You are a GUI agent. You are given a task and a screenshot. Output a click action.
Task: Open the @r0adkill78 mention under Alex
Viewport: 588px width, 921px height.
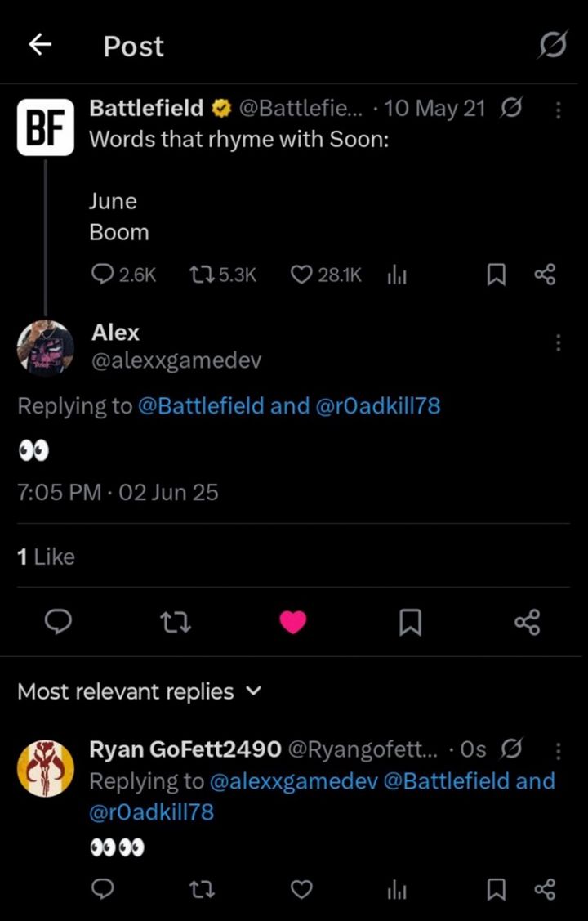(378, 405)
